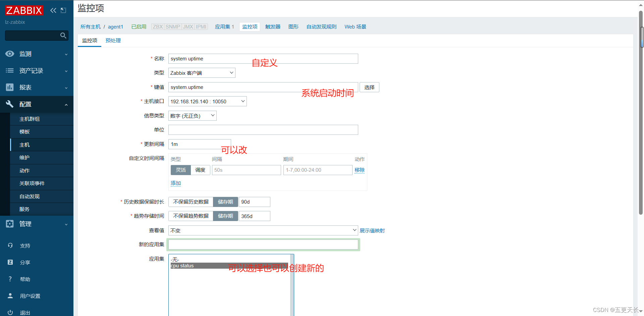
Task: Select -无- in 应用集 list
Action: 229,260
